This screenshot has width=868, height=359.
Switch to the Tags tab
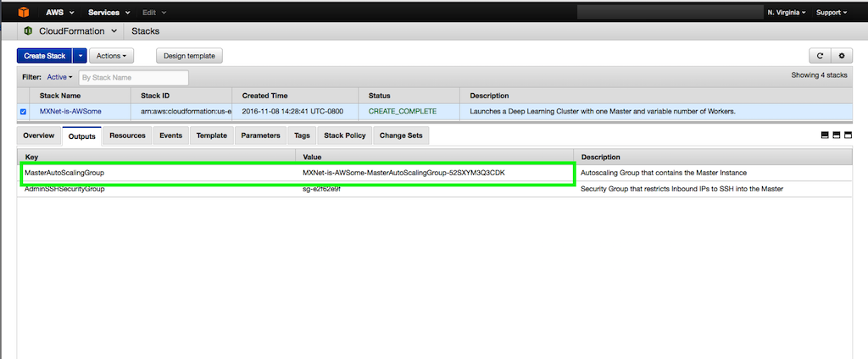tap(303, 135)
